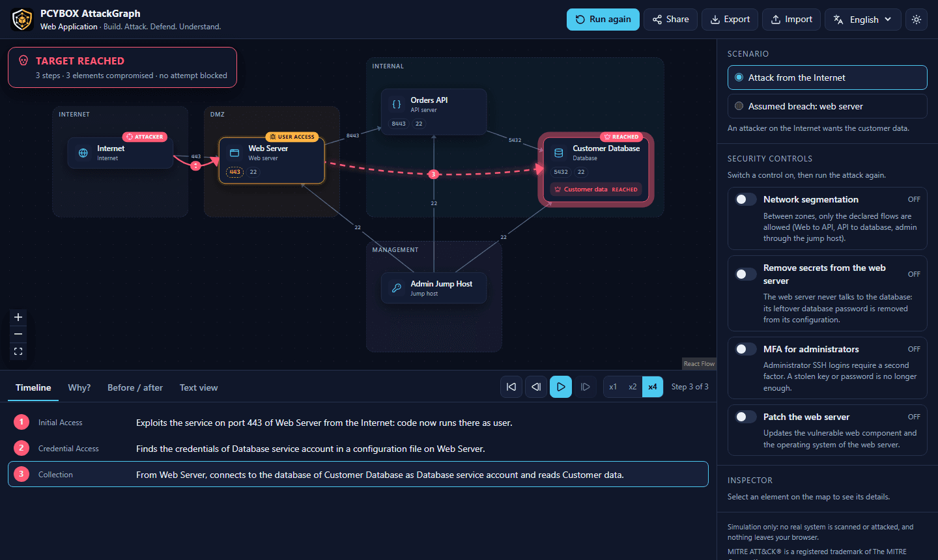Click the React Flow attribution link
This screenshot has width=938, height=560.
[x=699, y=364]
